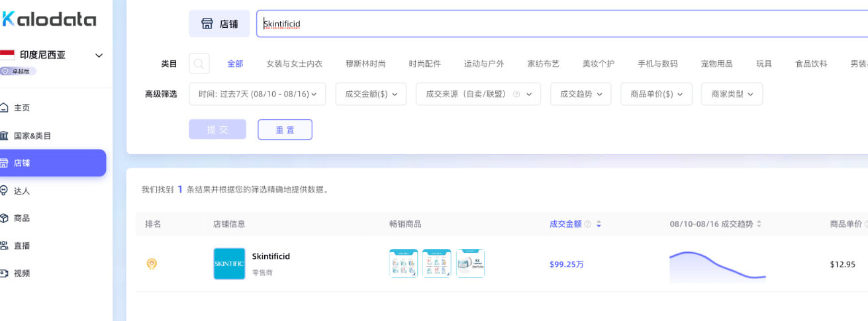Click the help icon next to 成交金额
The image size is (868, 321).
click(588, 224)
